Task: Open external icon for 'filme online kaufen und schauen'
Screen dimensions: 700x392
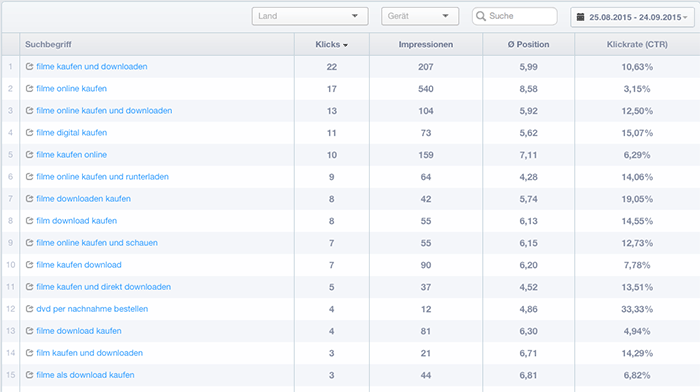Action: [29, 242]
